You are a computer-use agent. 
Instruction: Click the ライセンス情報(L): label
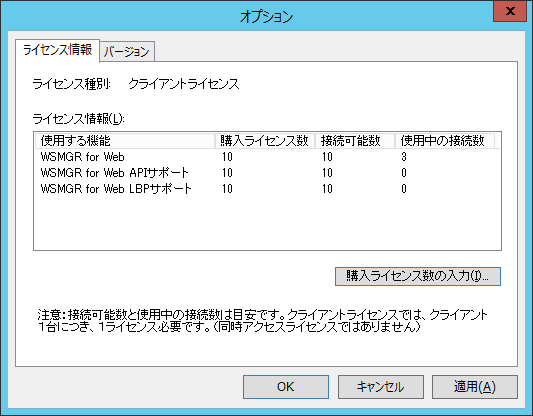79,119
